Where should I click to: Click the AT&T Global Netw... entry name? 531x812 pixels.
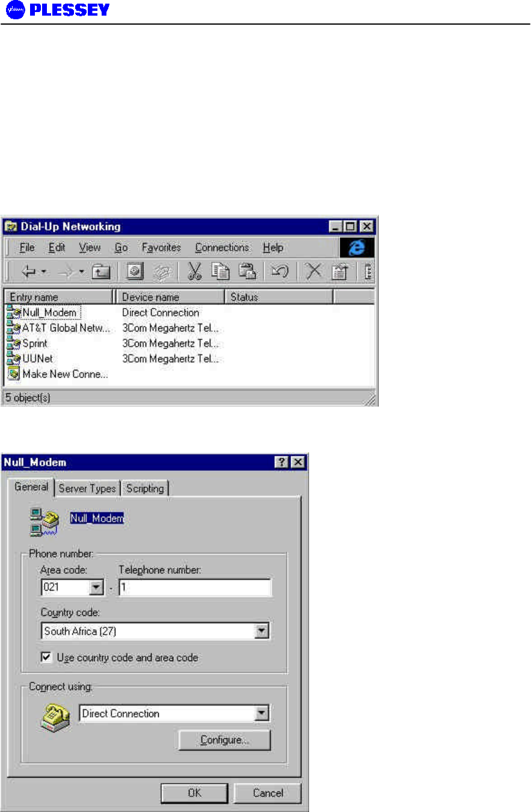(x=67, y=328)
